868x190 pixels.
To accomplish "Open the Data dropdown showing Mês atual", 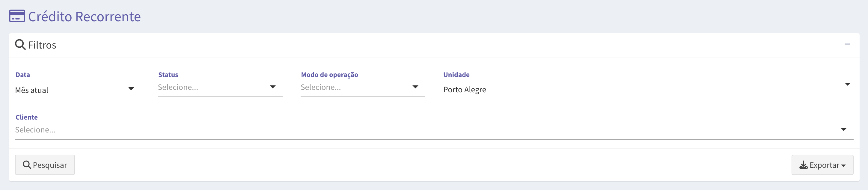I will tap(77, 90).
